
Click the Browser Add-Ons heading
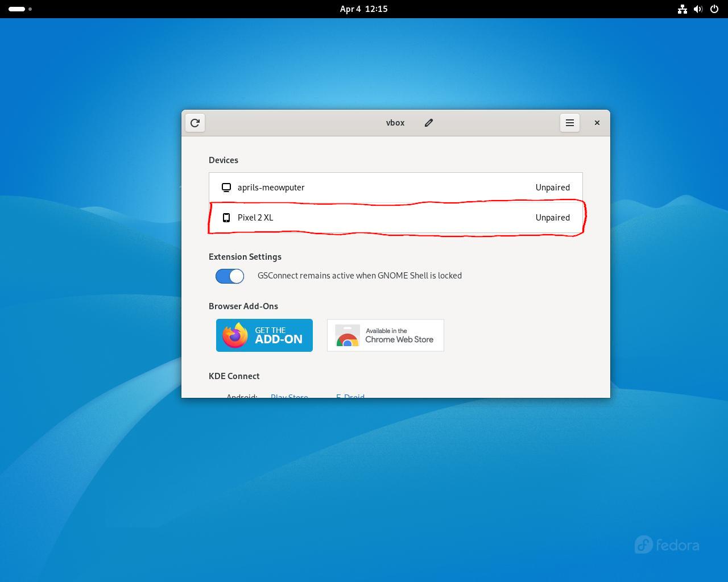pyautogui.click(x=243, y=306)
